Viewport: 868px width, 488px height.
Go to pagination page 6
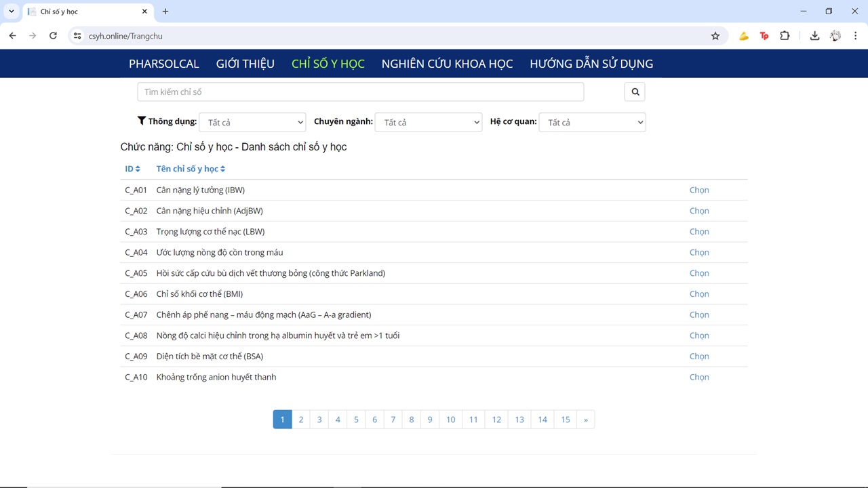click(374, 420)
